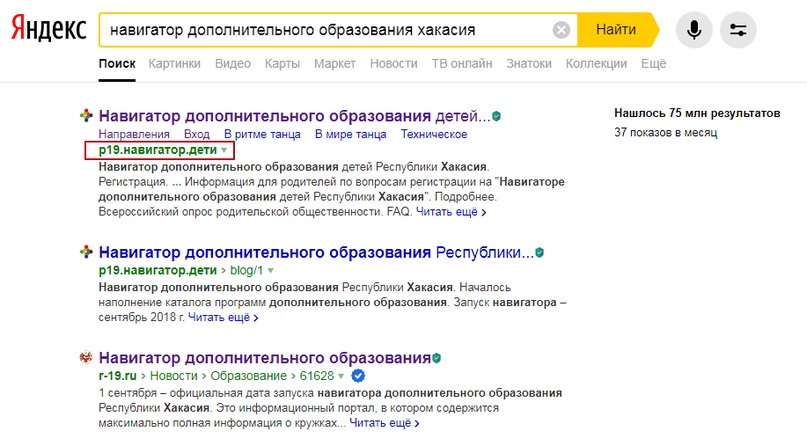Viewport: 807px width, 446px height.
Task: Click the 61628 breadcrumb
Action: 317,376
